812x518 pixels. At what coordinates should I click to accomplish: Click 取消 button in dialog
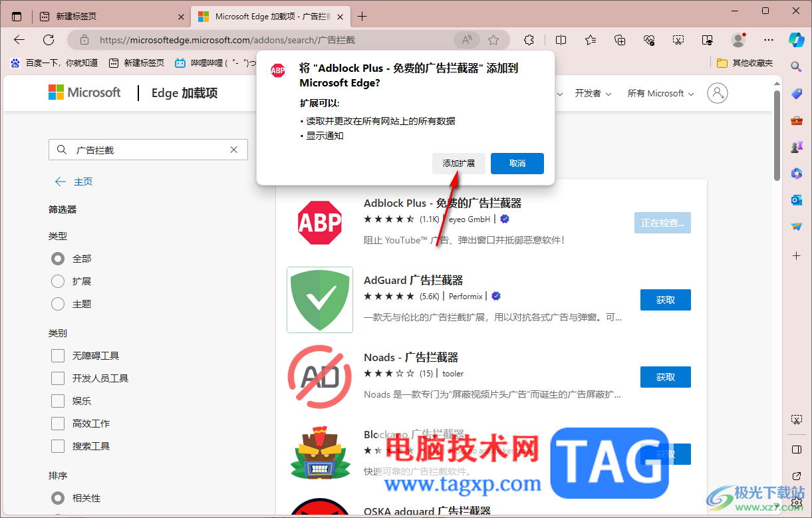pos(517,164)
